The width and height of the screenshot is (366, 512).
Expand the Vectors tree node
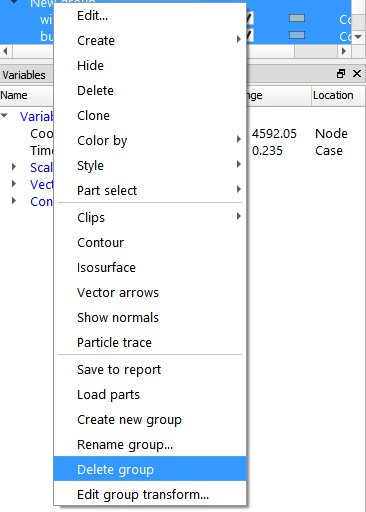click(14, 183)
